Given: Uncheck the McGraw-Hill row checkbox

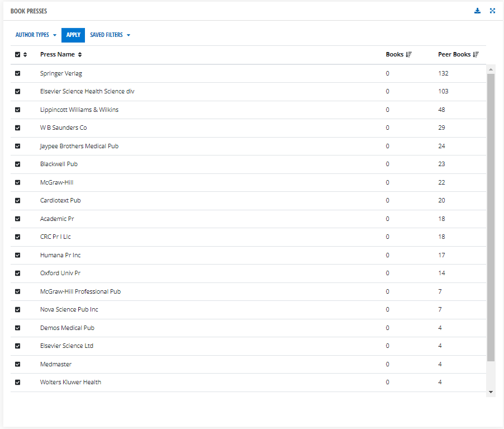Looking at the screenshot, I should [x=18, y=182].
